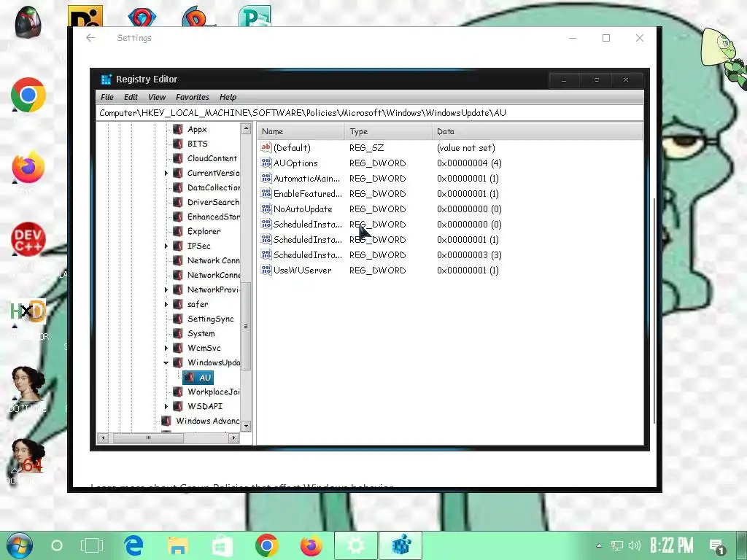Launch Firefox from the taskbar

[311, 545]
